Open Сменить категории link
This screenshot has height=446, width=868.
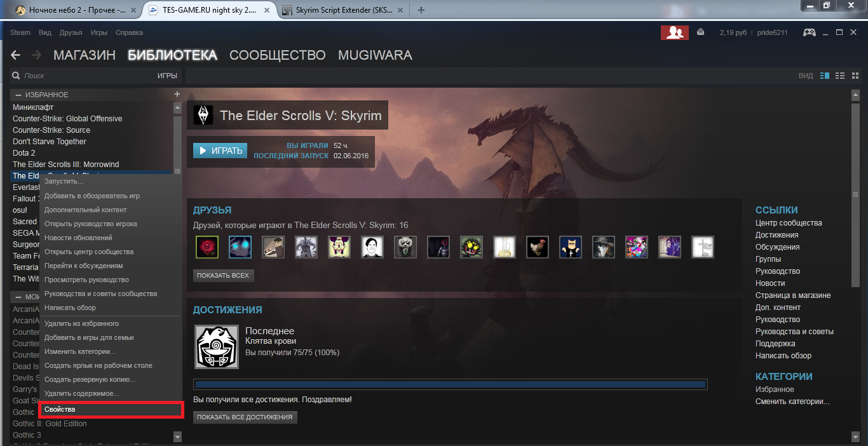pos(792,402)
